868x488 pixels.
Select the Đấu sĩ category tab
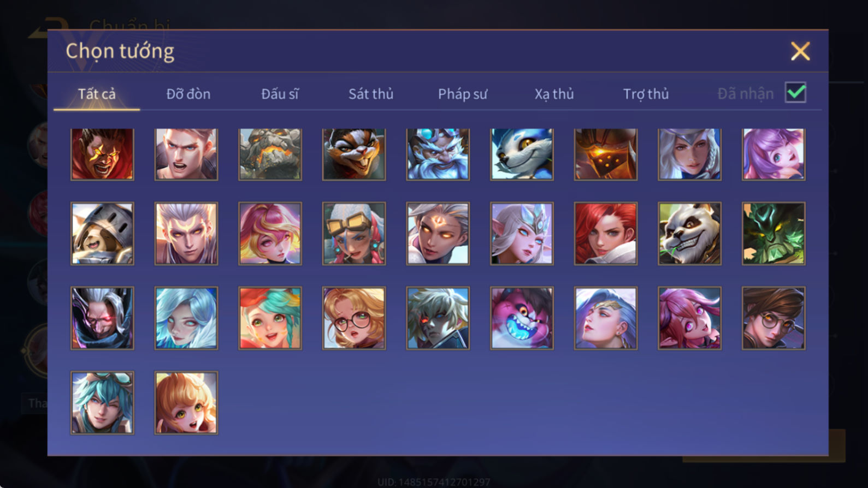point(280,94)
